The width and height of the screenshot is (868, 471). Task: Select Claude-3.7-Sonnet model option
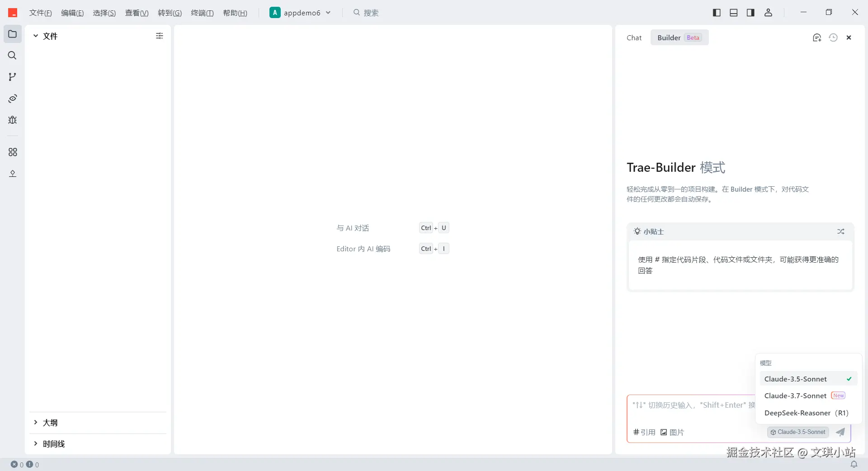point(808,396)
